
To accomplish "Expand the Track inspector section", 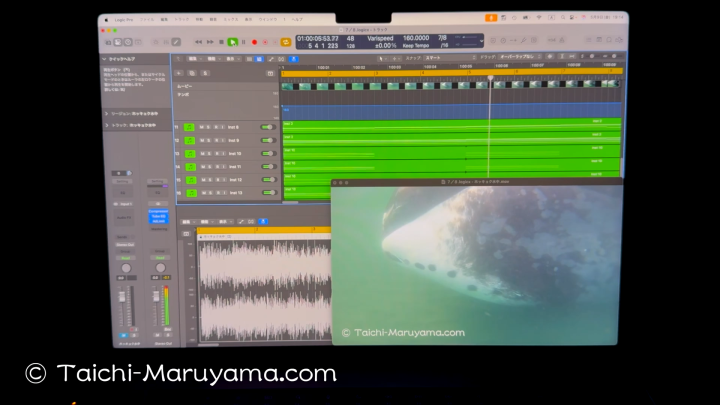I will [x=107, y=125].
